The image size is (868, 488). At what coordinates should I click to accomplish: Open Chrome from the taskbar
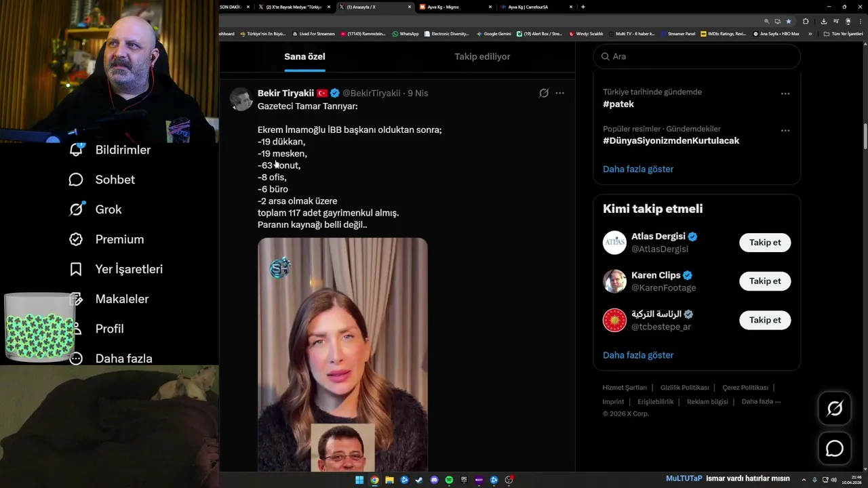(x=374, y=480)
